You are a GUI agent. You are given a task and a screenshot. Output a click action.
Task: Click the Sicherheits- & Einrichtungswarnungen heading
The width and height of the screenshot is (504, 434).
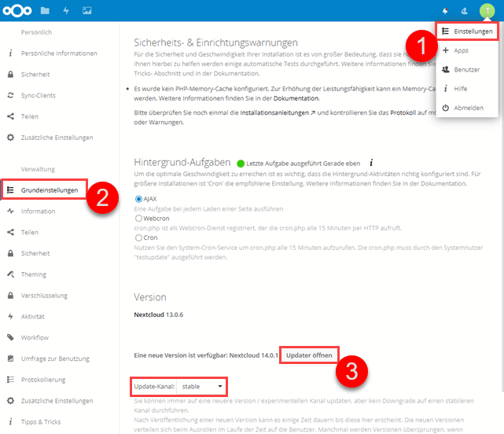(215, 42)
